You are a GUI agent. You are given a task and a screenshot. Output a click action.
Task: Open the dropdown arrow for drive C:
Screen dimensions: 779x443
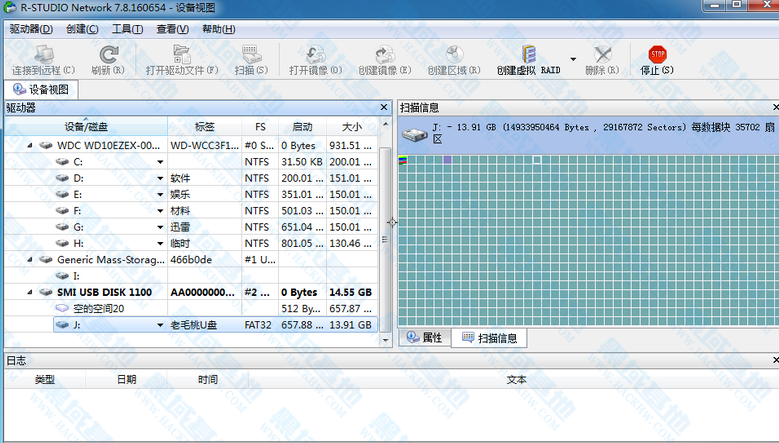[160, 162]
